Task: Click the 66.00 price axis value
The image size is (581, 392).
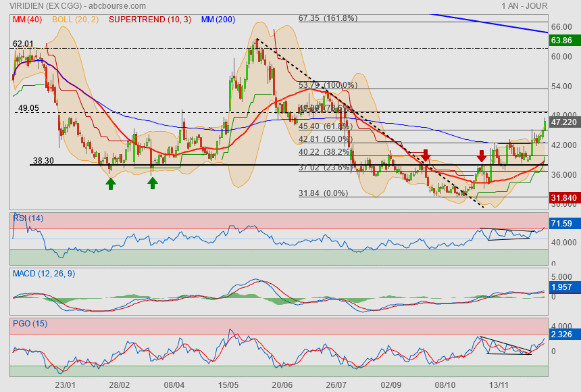Action: point(561,27)
